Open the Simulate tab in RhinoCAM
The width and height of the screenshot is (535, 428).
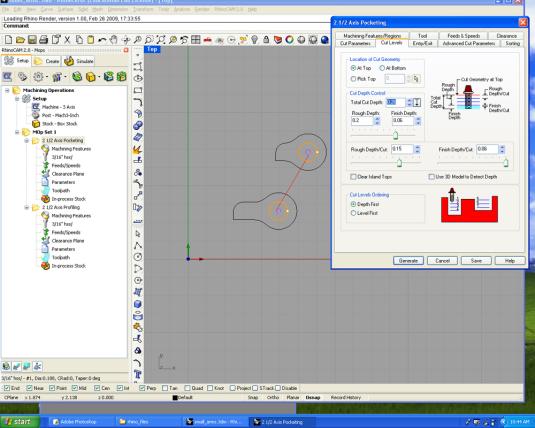78,61
